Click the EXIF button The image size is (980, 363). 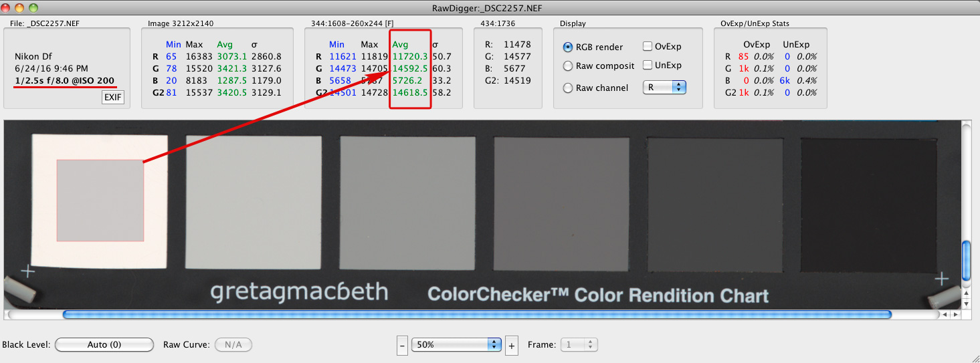pos(112,98)
